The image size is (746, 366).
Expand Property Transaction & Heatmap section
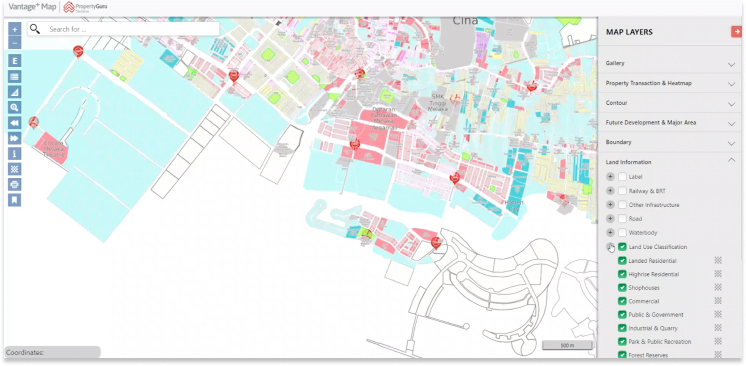click(670, 83)
